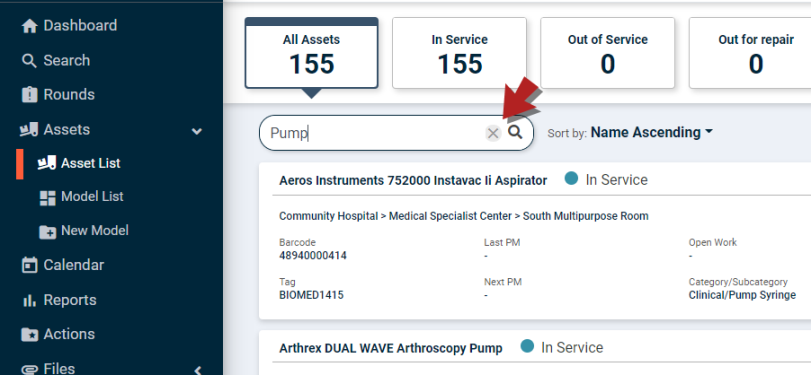811x375 pixels.
Task: Select the All Assets 155 card
Action: coord(311,53)
